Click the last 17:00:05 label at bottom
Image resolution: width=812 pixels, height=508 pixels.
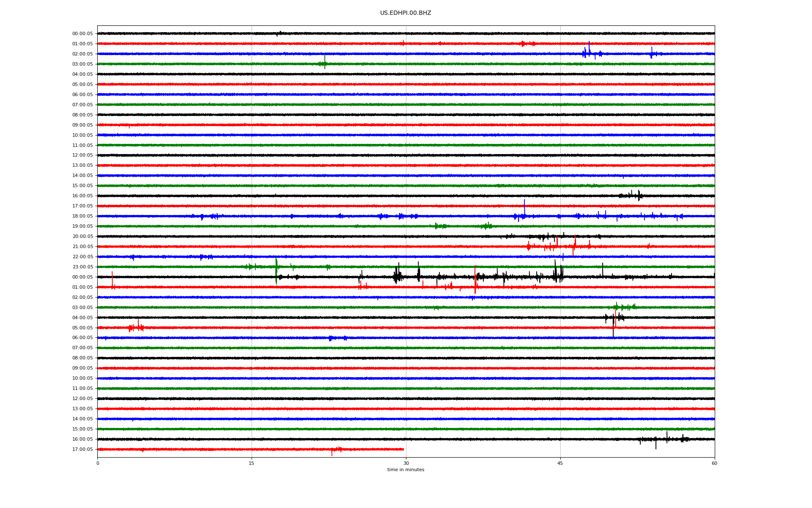(x=82, y=450)
